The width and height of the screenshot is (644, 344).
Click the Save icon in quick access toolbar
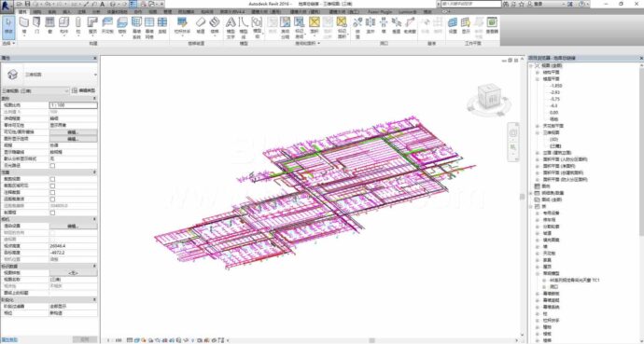pyautogui.click(x=28, y=4)
